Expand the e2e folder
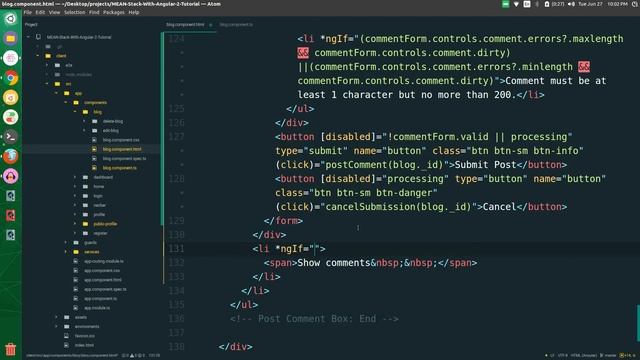The height and width of the screenshot is (360, 640). [47, 65]
